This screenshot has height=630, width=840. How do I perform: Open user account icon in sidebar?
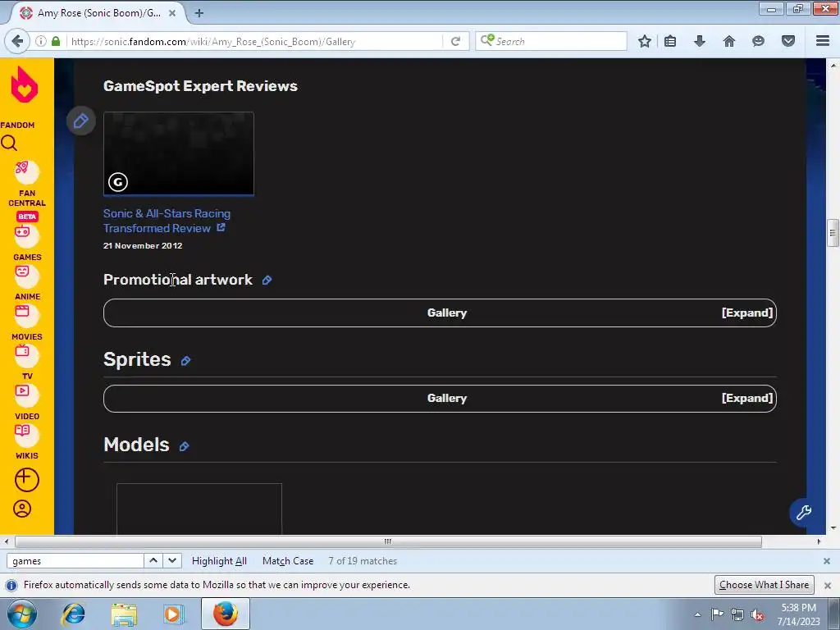tap(22, 509)
